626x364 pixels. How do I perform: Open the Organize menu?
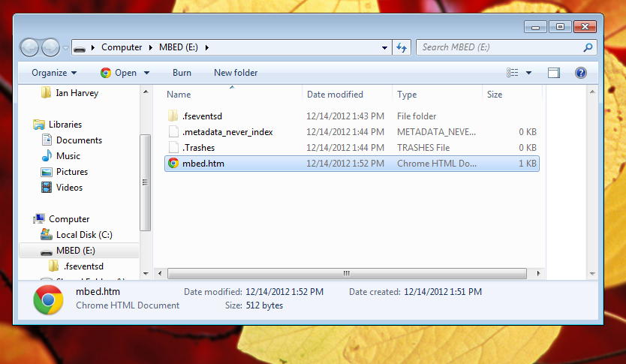(54, 73)
